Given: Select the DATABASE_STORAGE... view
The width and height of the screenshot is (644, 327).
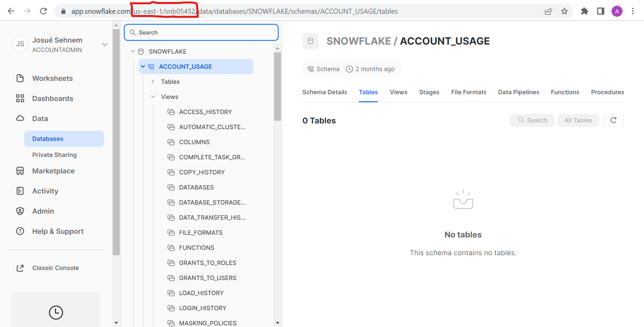Looking at the screenshot, I should click(x=212, y=203).
